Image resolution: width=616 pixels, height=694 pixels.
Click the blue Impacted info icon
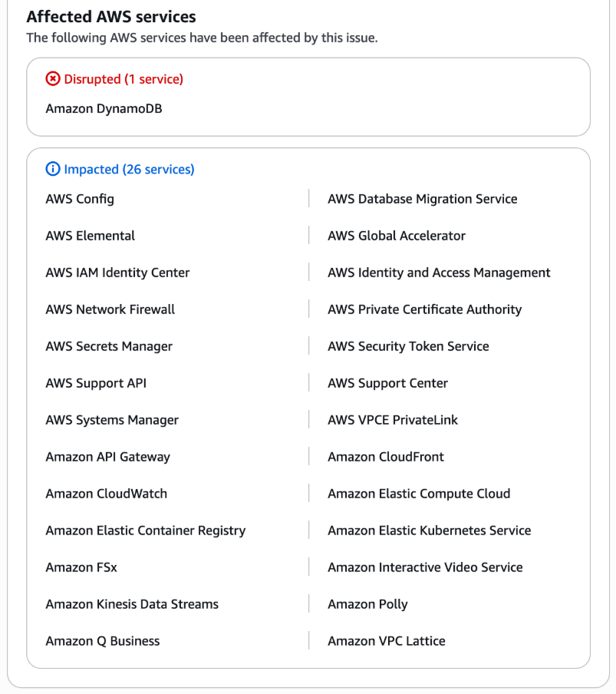click(x=52, y=170)
